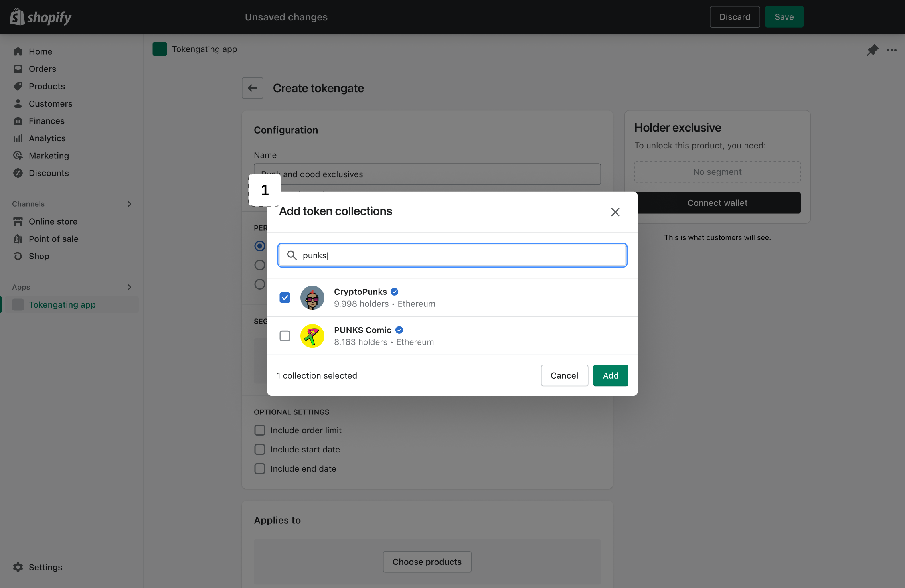The image size is (905, 588).
Task: Expand the Apps section chevron
Action: coord(129,287)
